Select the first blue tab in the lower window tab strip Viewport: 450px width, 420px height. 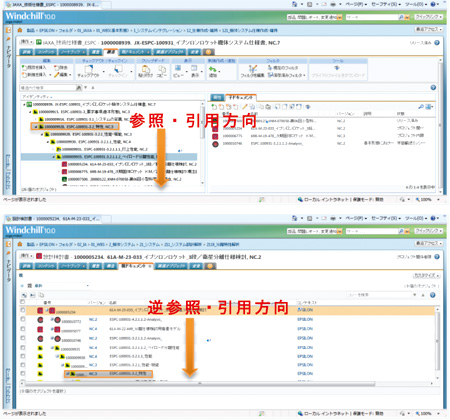[x=27, y=266]
